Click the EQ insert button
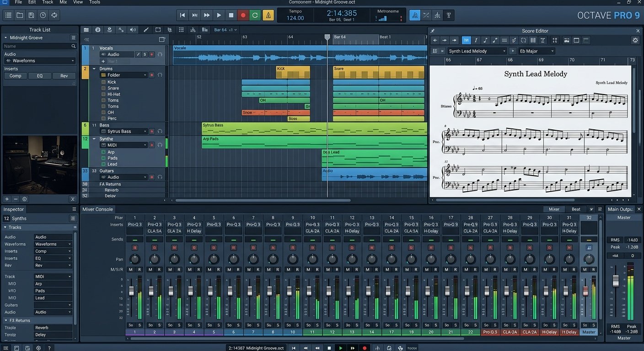Image resolution: width=644 pixels, height=351 pixels. click(40, 76)
